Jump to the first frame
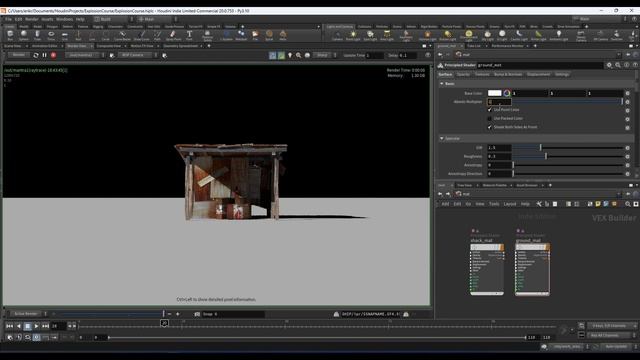Viewport: 640px width, 360px height. 9,326
